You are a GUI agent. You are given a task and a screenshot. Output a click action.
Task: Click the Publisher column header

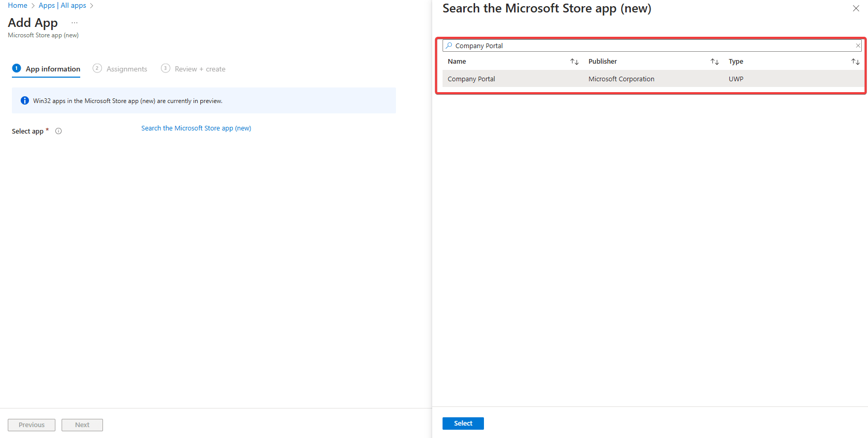click(602, 61)
